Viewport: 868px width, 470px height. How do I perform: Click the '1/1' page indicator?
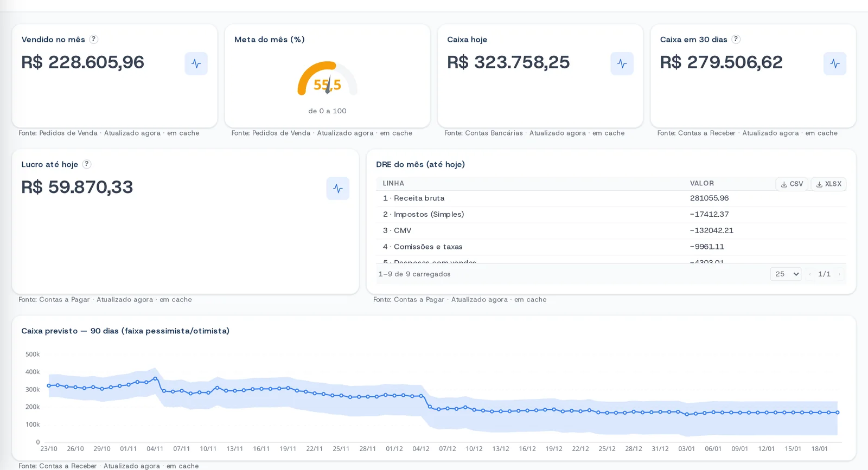pos(825,274)
